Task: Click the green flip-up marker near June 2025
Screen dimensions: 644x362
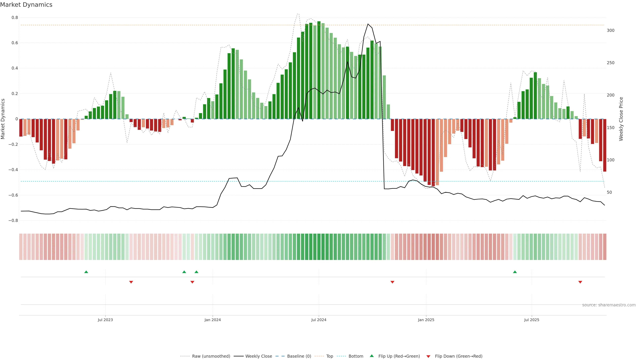Action: coord(515,272)
